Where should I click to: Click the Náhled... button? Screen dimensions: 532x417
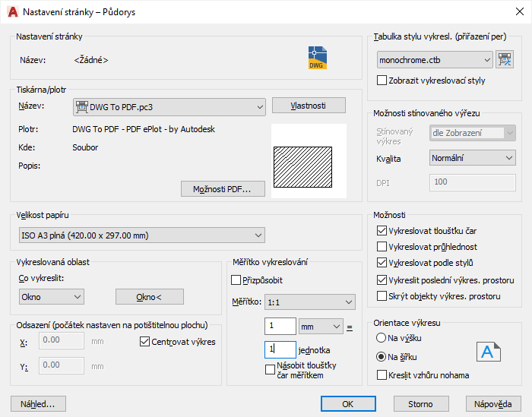[38, 404]
